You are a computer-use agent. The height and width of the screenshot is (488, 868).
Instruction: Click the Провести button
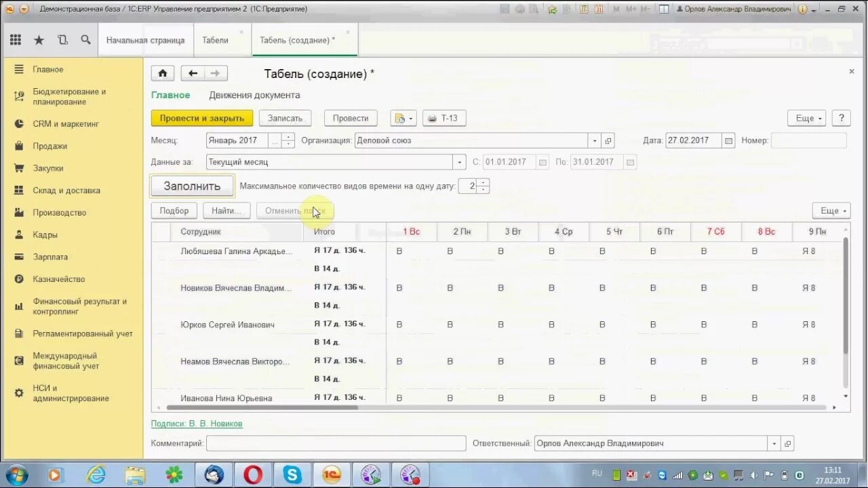click(351, 118)
